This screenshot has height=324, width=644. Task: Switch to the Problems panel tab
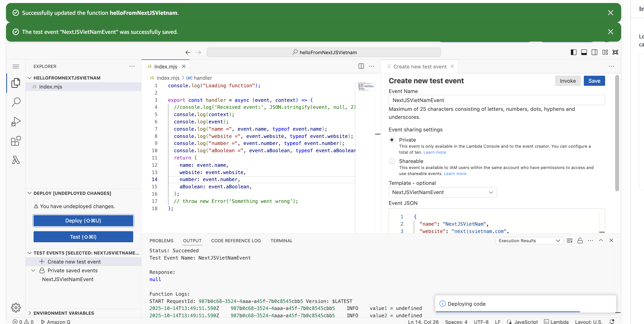point(161,240)
